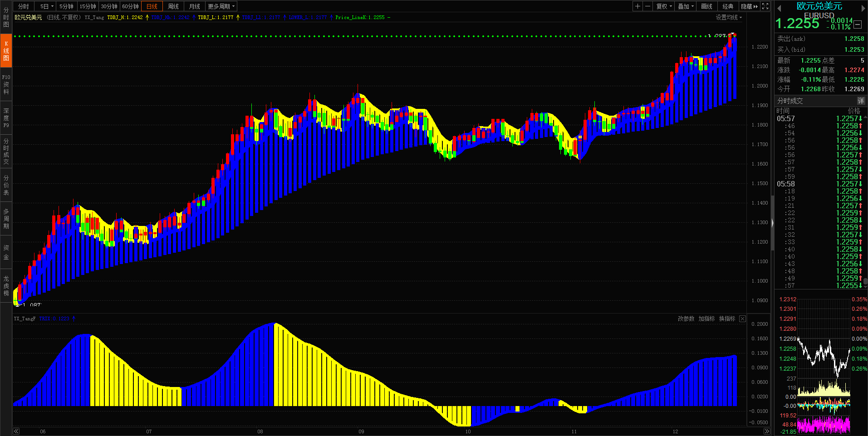Open the 复权 dropdown
The height and width of the screenshot is (436, 868).
click(x=664, y=6)
